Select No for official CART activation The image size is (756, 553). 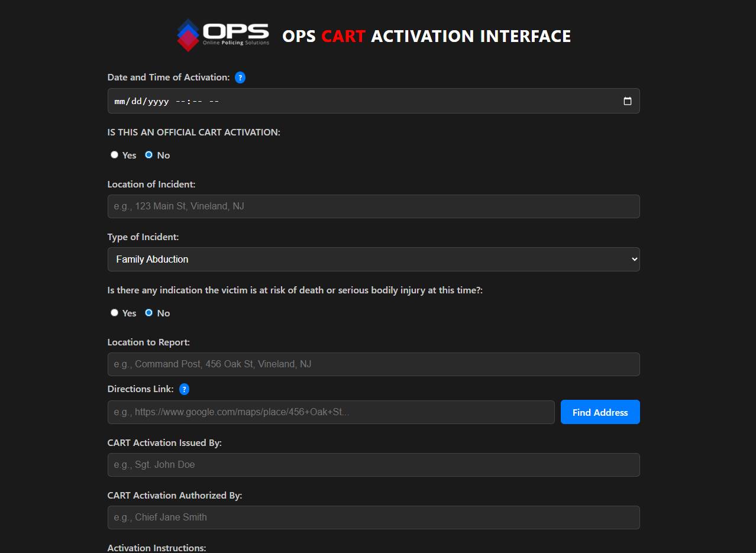point(149,155)
